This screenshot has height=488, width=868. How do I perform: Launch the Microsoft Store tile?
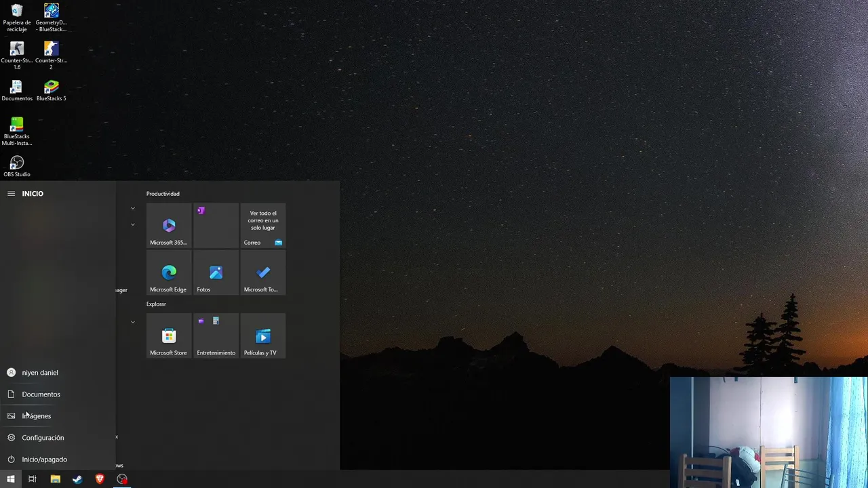[169, 335]
